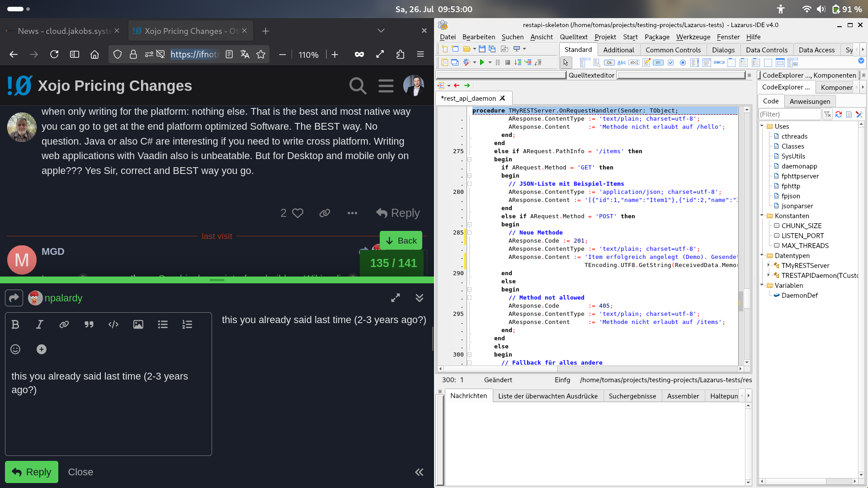
Task: Click the emoji picker smiley icon
Action: [15, 349]
